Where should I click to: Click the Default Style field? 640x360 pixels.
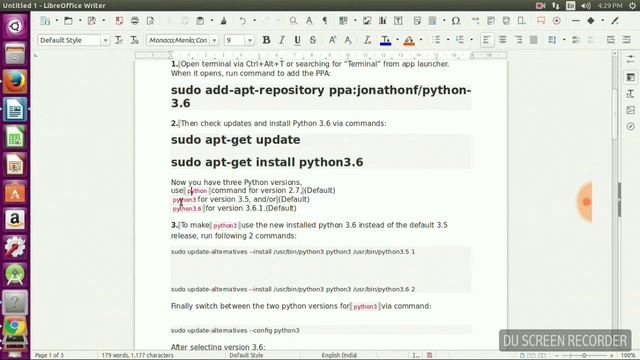click(69, 40)
